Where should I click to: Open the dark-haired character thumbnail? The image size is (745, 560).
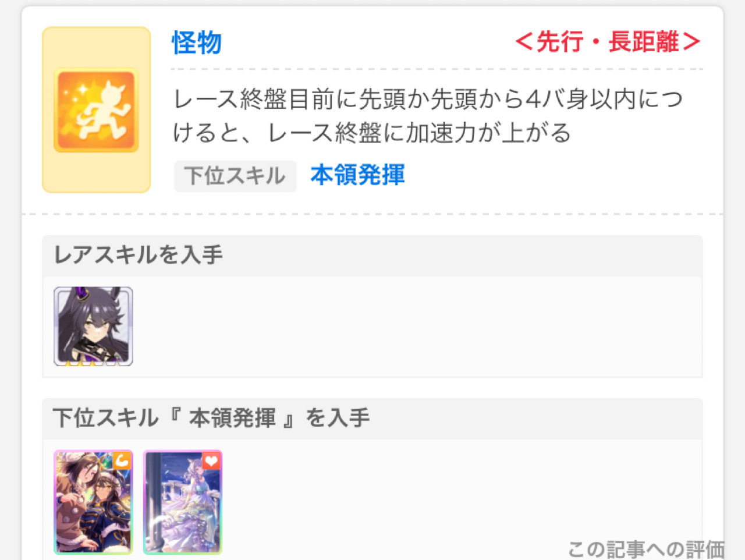93,326
